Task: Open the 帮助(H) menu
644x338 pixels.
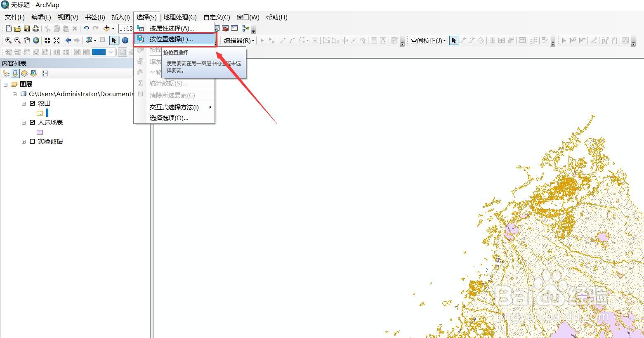Action: 277,17
